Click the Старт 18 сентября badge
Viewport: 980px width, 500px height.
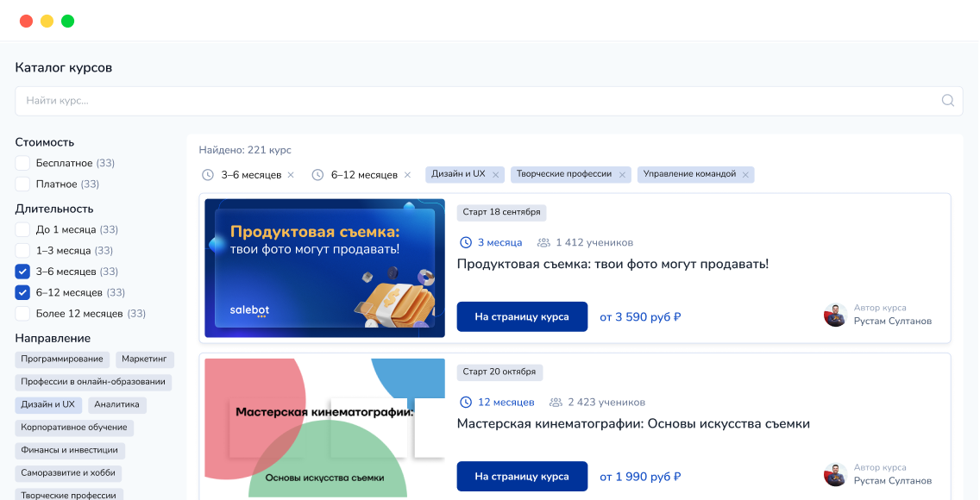point(501,212)
